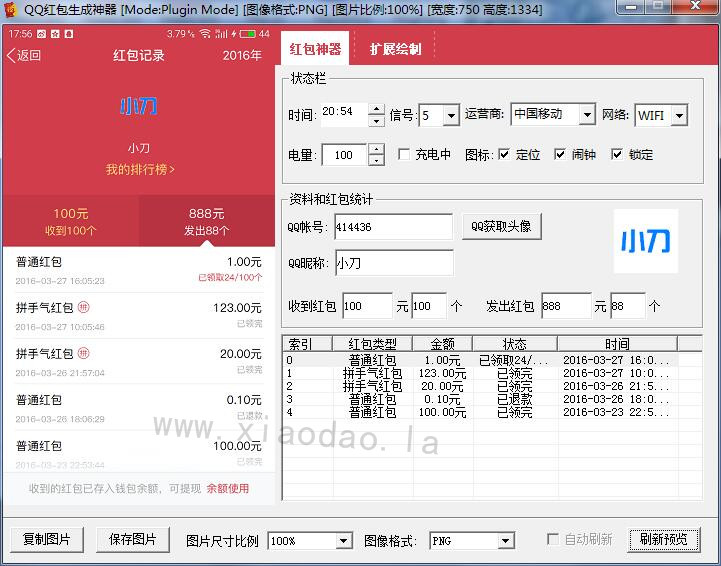Click the 保存图片 button
Screen dimensions: 721x566
coord(132,539)
